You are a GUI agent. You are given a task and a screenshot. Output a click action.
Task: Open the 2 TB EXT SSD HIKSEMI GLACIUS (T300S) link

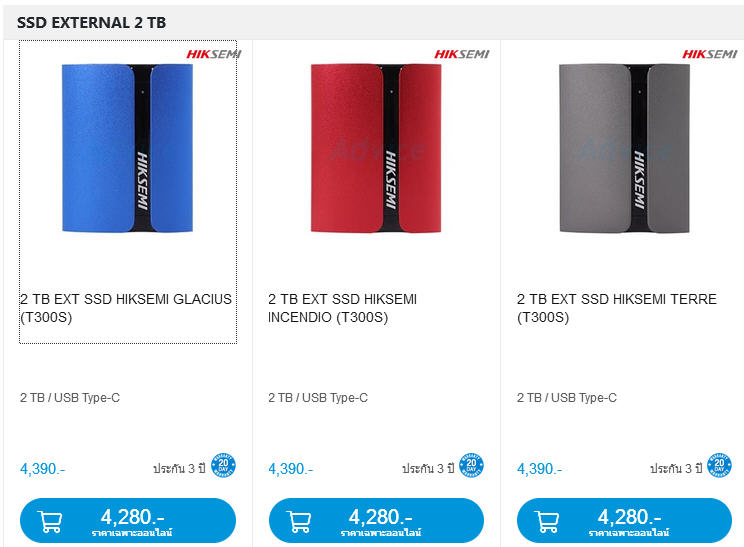pyautogui.click(x=126, y=308)
